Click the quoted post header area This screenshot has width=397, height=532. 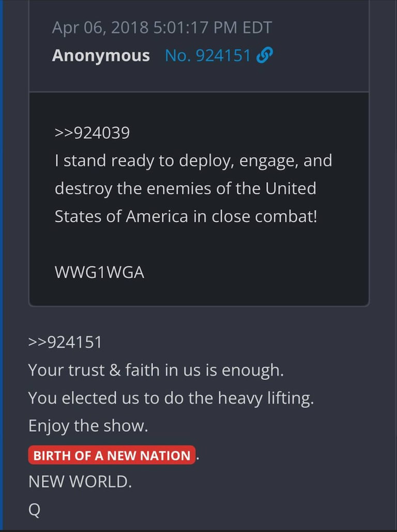[199, 46]
